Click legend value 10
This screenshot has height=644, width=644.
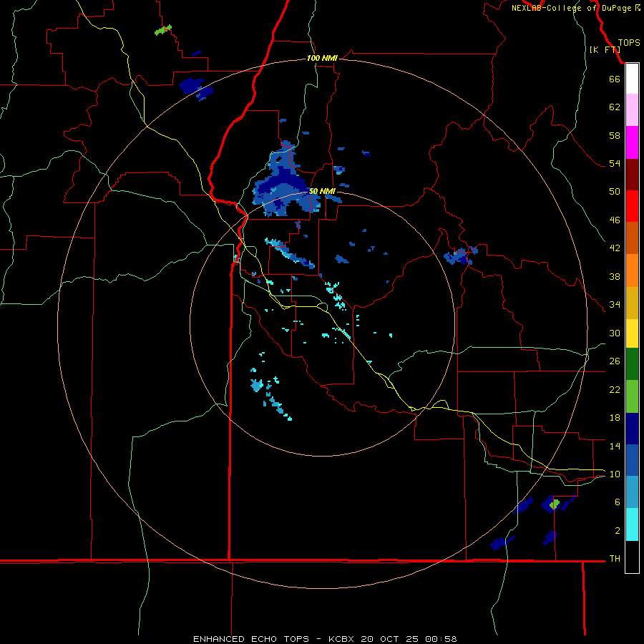(615, 474)
